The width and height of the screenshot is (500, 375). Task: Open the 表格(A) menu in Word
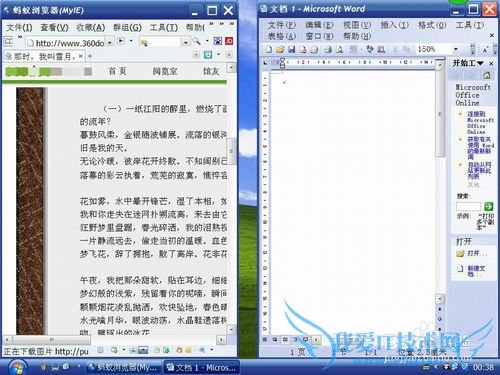click(x=282, y=36)
